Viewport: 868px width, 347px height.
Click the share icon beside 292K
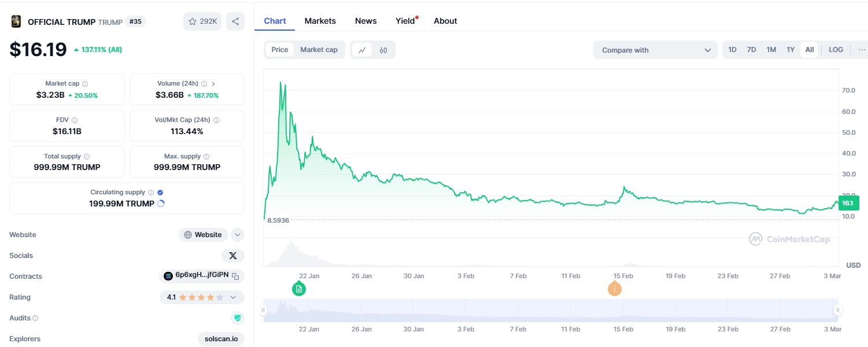[x=235, y=21]
